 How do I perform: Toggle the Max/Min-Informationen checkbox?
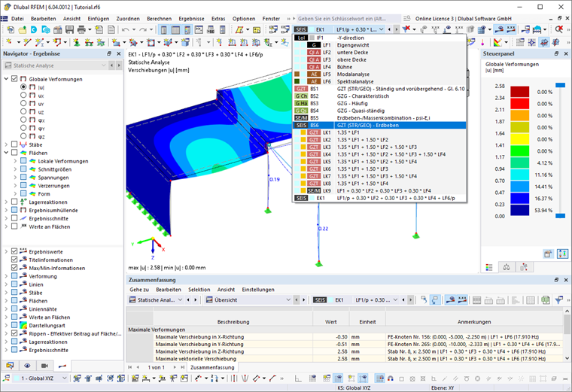[14, 268]
